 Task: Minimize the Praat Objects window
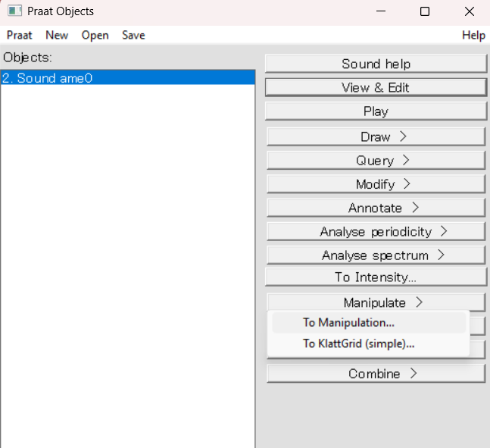[x=381, y=11]
